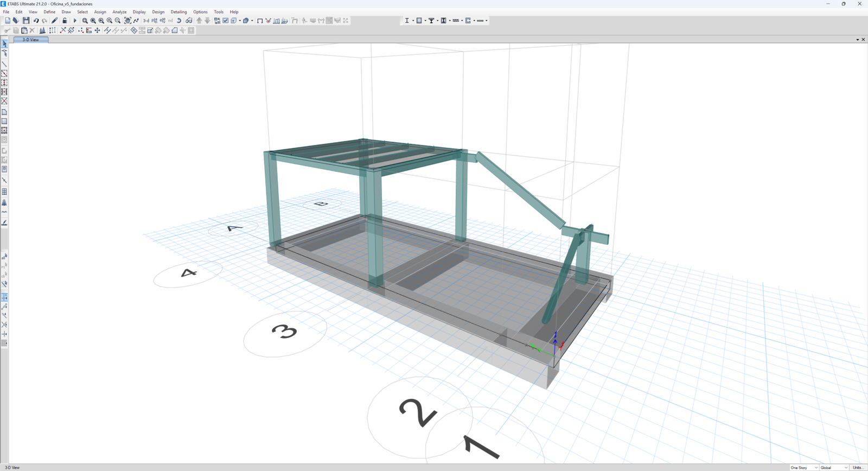Select the Draw Floor polygon tool
868x471 pixels.
click(4, 112)
